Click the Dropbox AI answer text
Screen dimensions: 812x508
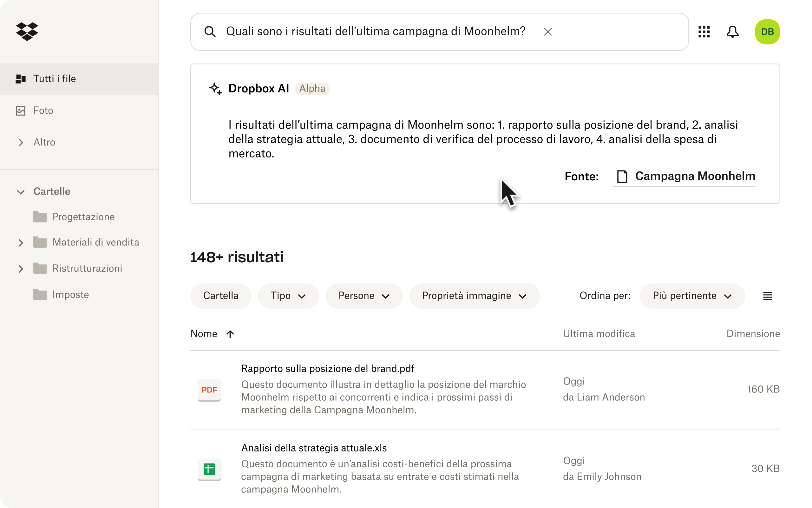(483, 139)
